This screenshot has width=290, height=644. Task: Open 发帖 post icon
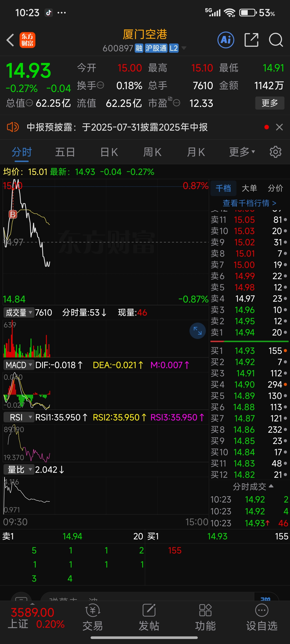tap(149, 617)
